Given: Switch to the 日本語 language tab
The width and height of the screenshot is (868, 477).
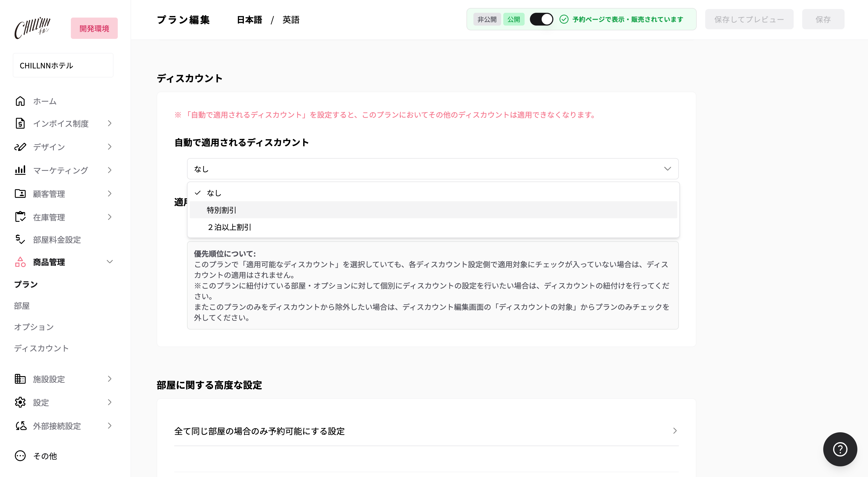Looking at the screenshot, I should pos(249,20).
